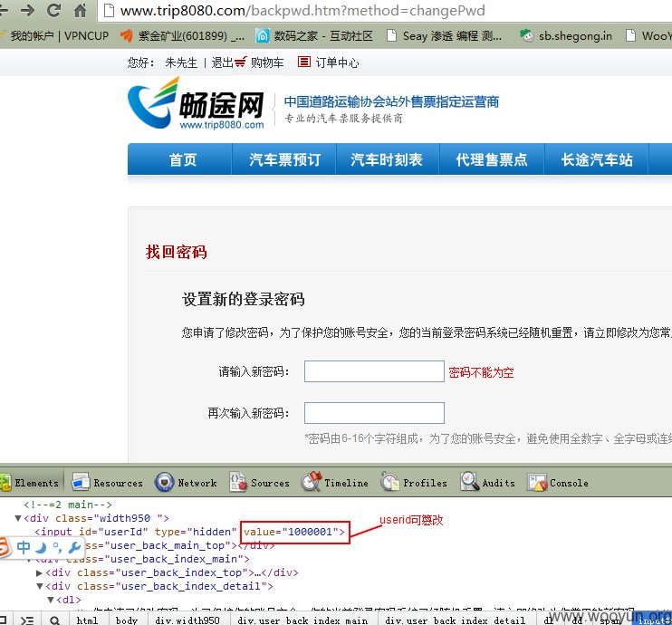The image size is (672, 625).
Task: Open Seay 渗透 编程 bookmark
Action: [444, 35]
